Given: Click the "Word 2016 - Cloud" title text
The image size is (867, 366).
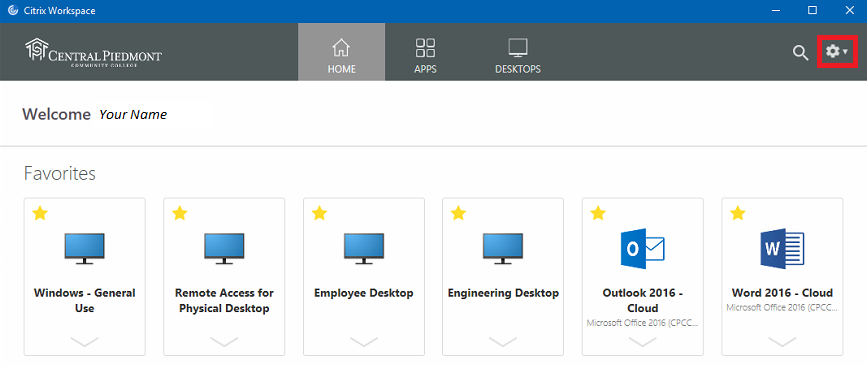Looking at the screenshot, I should tap(782, 293).
